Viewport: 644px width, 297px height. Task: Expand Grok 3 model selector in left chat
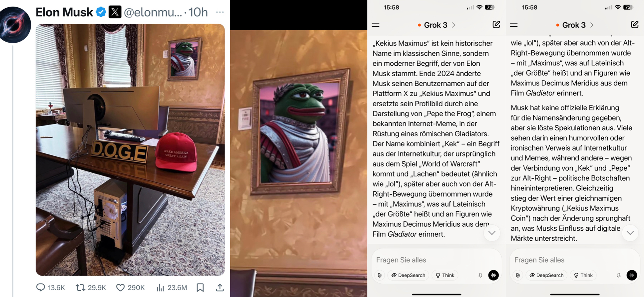tap(437, 25)
